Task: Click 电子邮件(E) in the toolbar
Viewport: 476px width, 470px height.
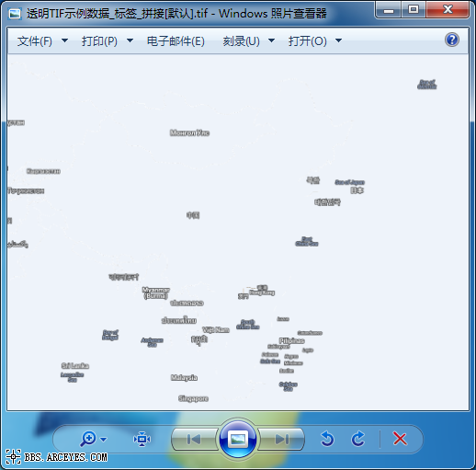Action: (x=176, y=41)
